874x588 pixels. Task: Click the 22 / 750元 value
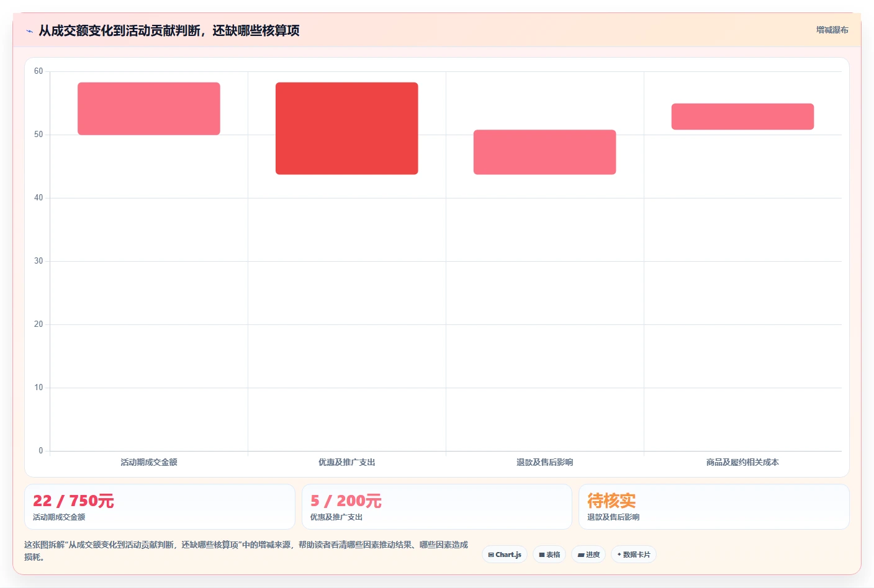[x=73, y=501]
